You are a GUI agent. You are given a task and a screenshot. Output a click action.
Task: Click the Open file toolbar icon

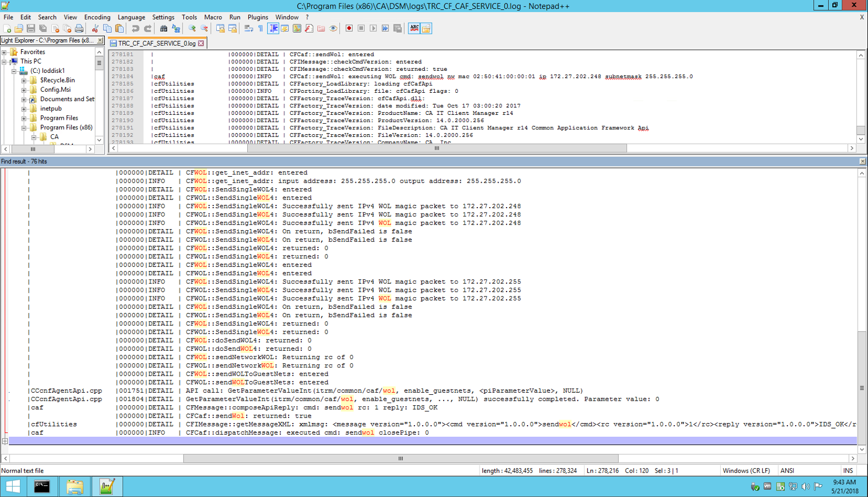click(19, 28)
